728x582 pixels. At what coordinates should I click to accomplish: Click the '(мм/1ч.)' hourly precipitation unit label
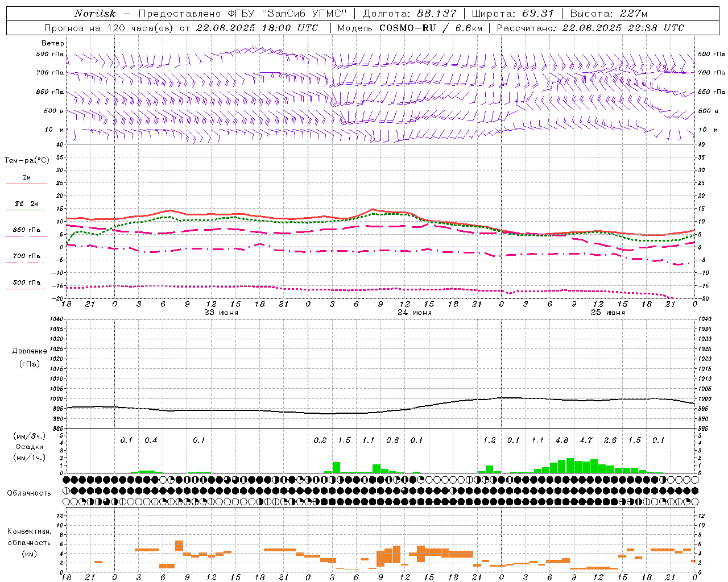pos(30,458)
